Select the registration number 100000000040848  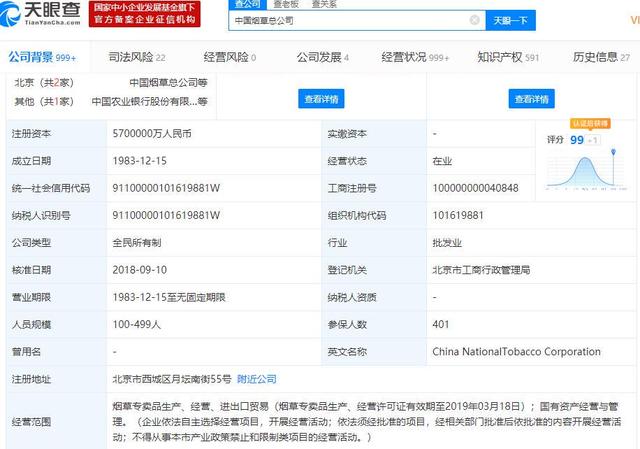(x=476, y=188)
